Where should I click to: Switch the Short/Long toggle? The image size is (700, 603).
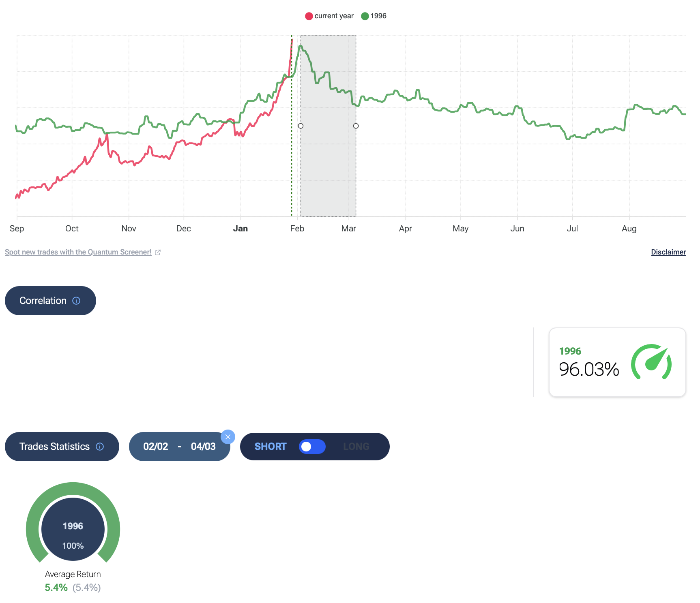point(312,447)
